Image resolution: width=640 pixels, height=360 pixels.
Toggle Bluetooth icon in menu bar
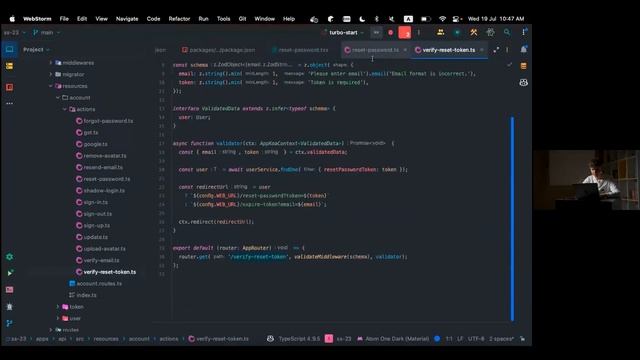[377, 19]
